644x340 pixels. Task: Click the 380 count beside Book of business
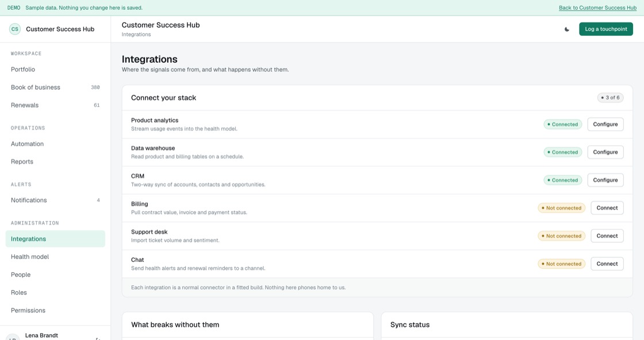[95, 87]
